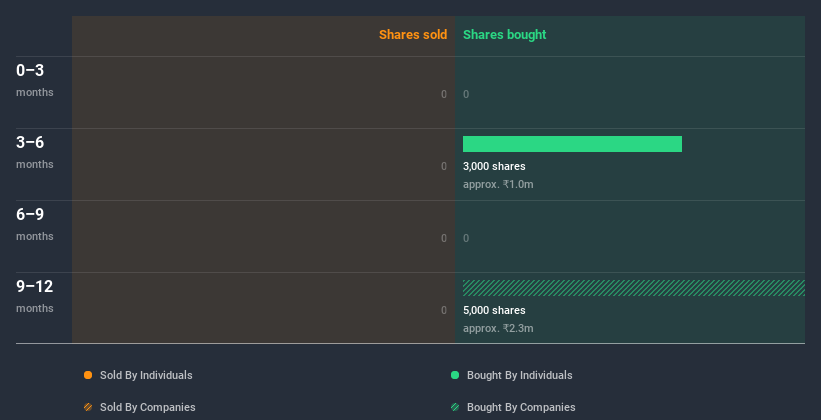The image size is (821, 420).
Task: Click the shares bought '0' in 0–3 months
Action: [x=466, y=94]
